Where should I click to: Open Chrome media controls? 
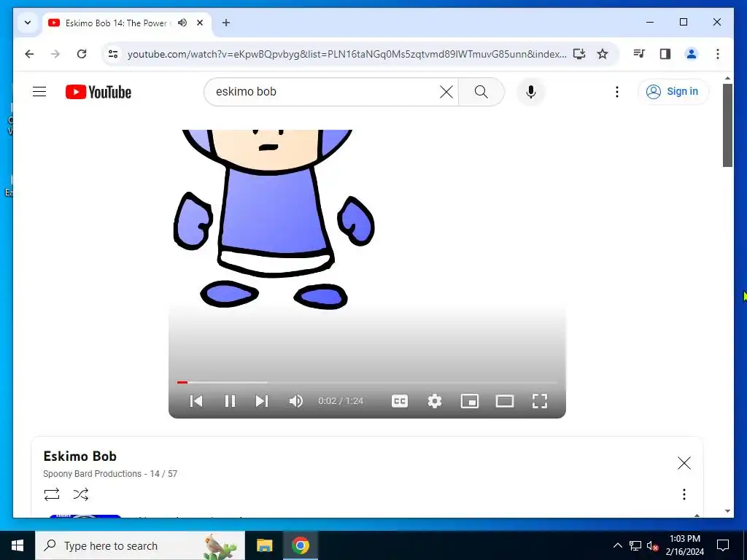(x=639, y=54)
